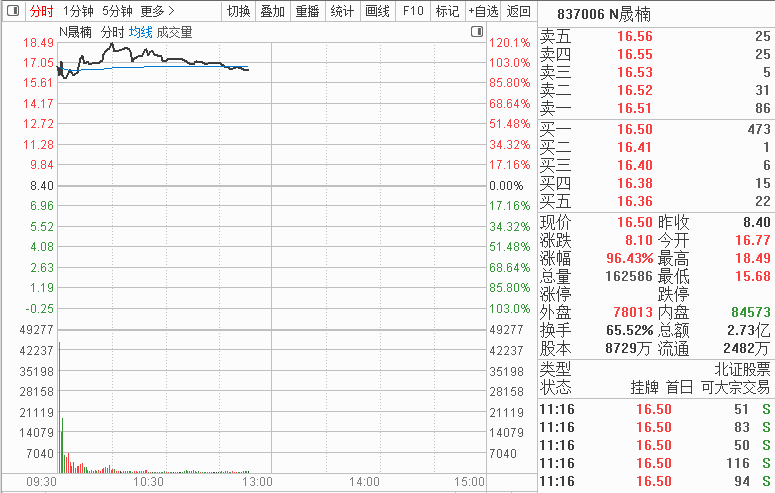775x493 pixels.
Task: Click the 返回 back button
Action: click(x=518, y=11)
